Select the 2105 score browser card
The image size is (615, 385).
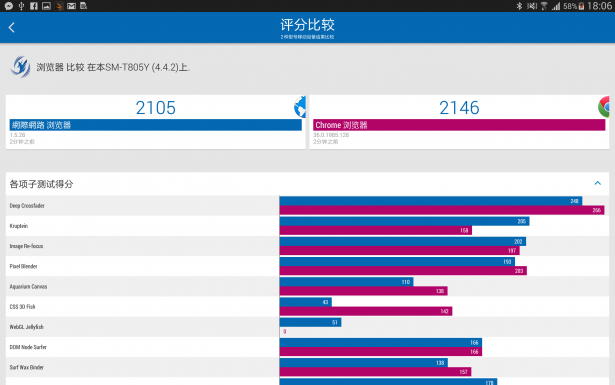pyautogui.click(x=156, y=122)
